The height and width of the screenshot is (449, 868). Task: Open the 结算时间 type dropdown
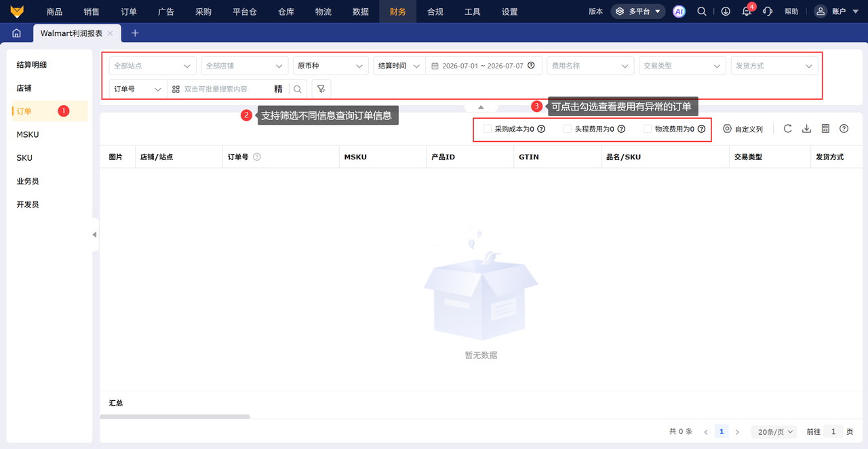point(399,66)
